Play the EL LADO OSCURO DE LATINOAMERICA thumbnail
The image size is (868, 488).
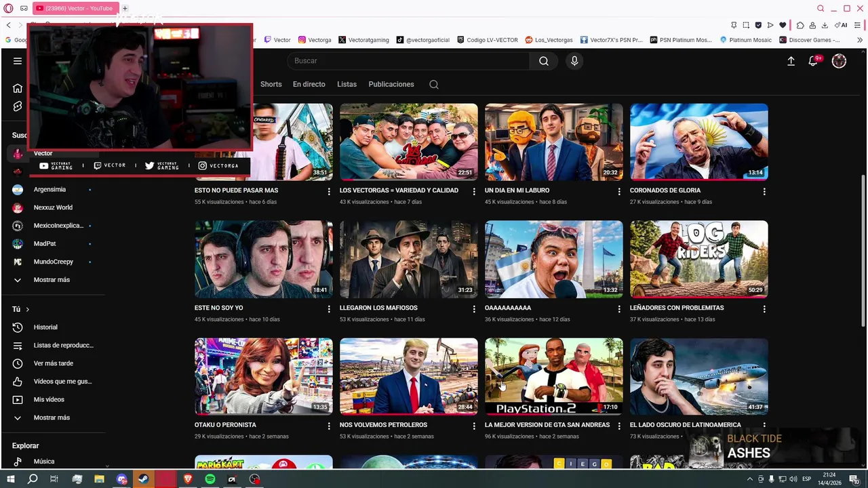tap(699, 376)
